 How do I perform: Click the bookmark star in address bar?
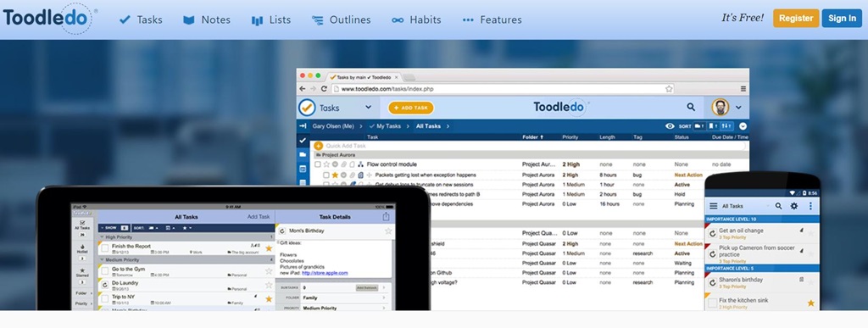click(669, 88)
